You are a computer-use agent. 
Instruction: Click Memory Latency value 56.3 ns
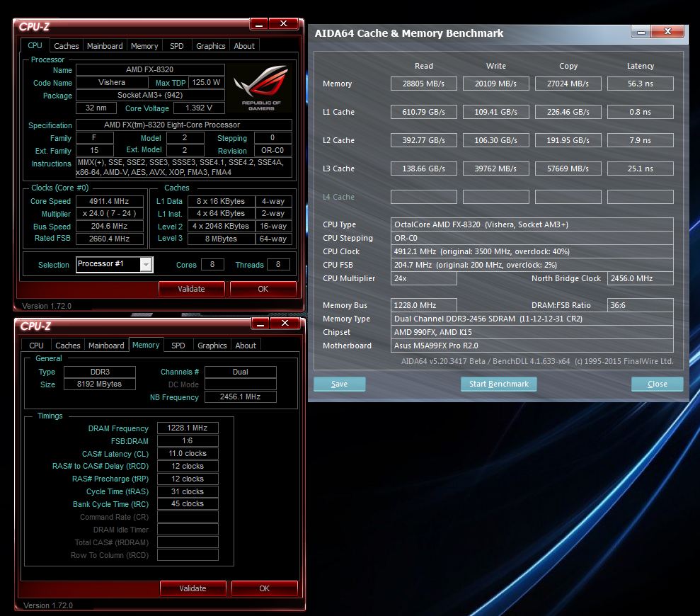pos(640,84)
